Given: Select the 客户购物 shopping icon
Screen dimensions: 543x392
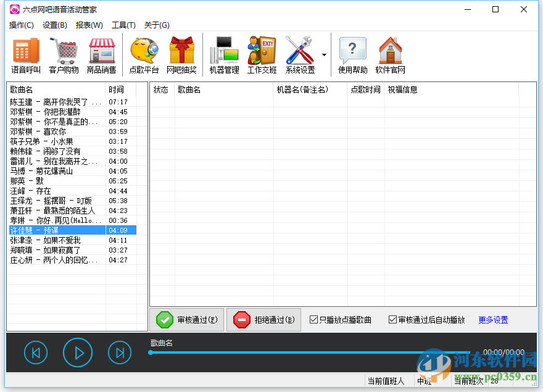Looking at the screenshot, I should [x=64, y=54].
